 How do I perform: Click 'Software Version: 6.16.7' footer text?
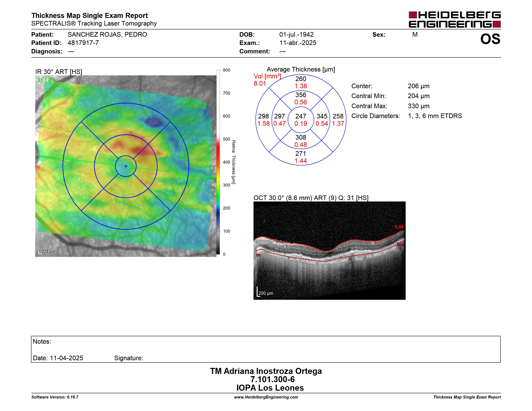click(55, 397)
